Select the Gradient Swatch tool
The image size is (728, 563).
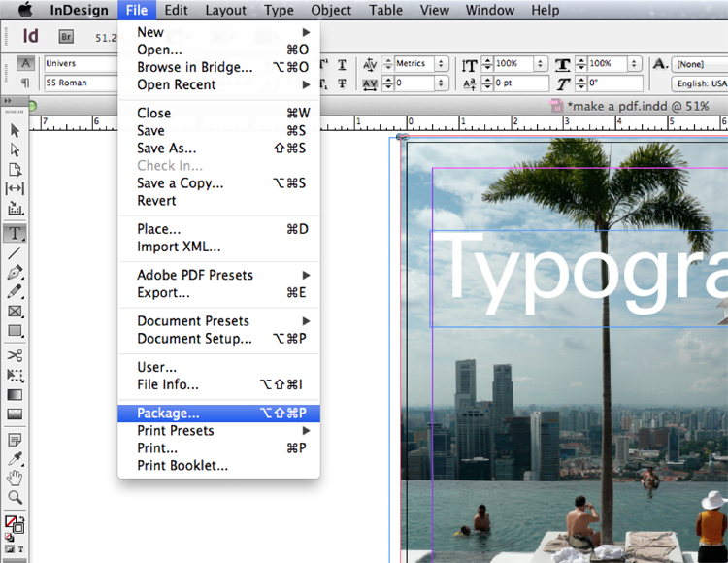[15, 394]
